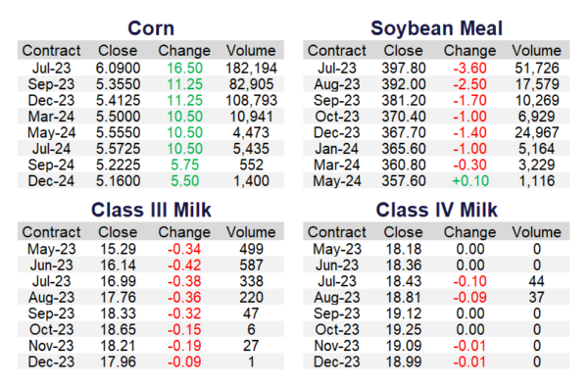
Task: Click Class IV Milk Contract column header
Action: click(x=337, y=232)
